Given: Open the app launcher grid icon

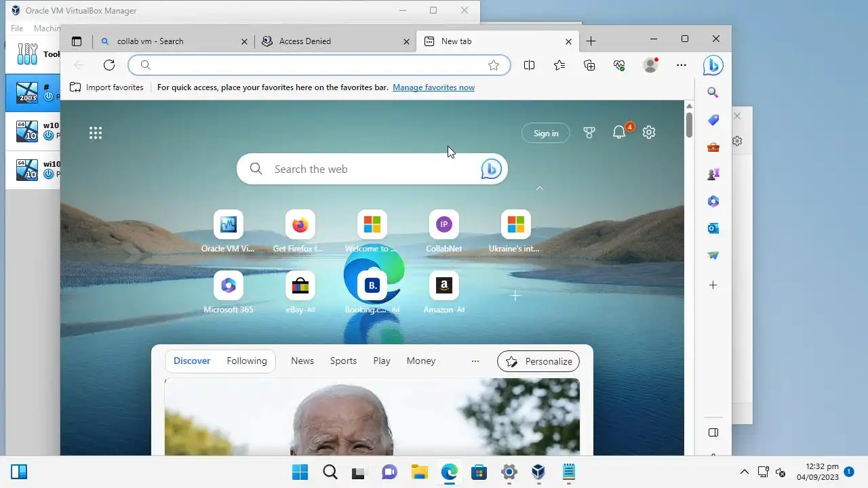Looking at the screenshot, I should (96, 133).
